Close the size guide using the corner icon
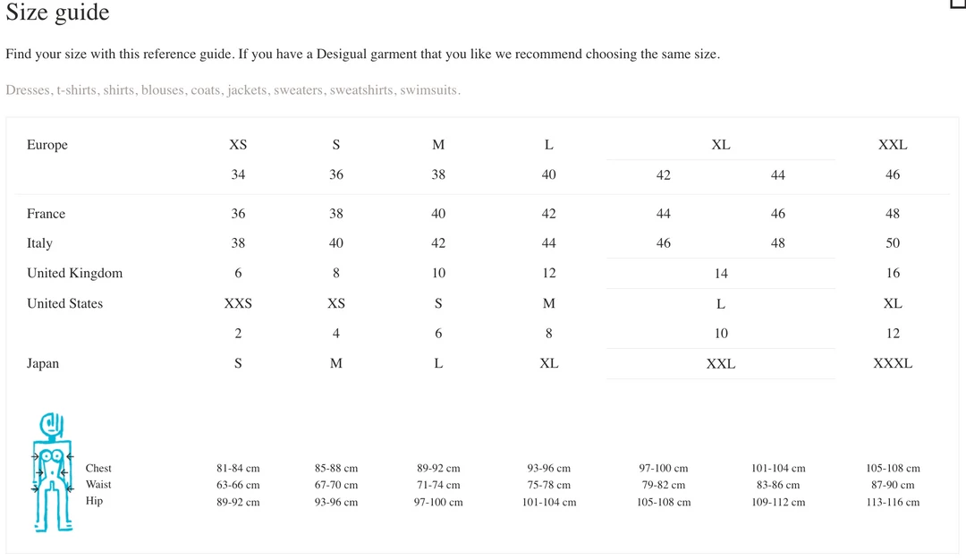 [x=958, y=4]
